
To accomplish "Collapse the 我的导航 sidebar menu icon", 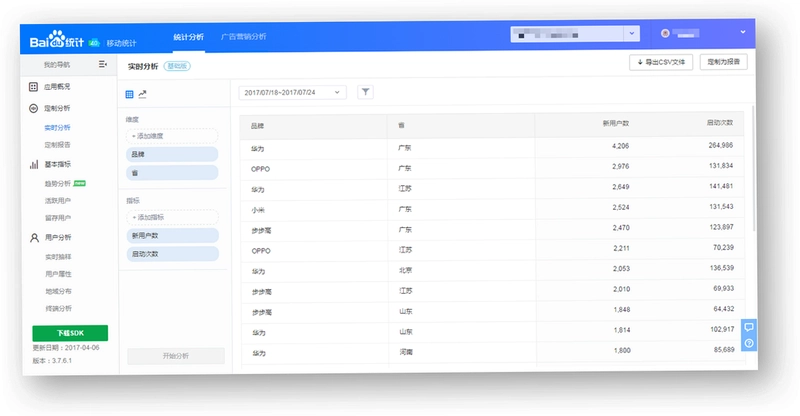I will tap(103, 64).
